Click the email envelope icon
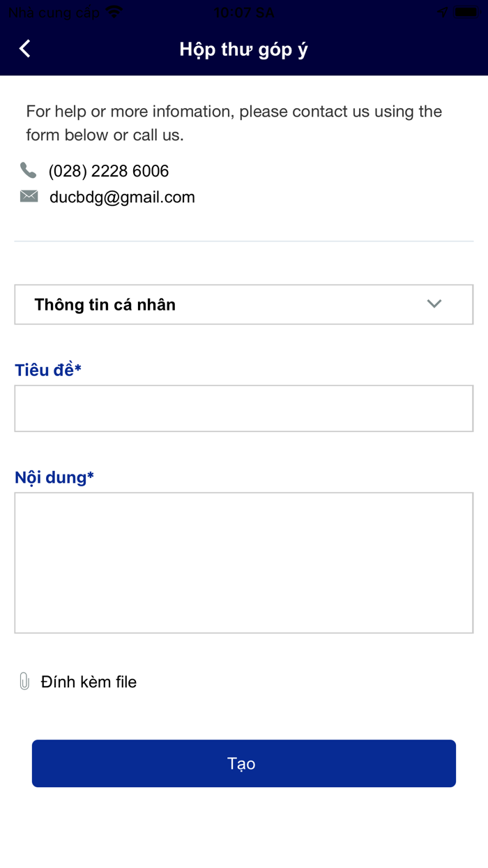Viewport: 488px width, 868px height. (29, 197)
